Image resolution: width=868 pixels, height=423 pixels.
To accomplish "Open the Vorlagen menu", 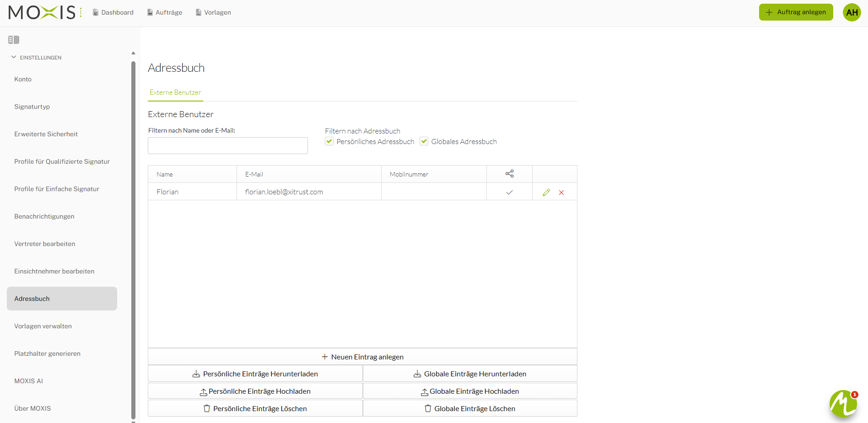I will click(x=217, y=12).
